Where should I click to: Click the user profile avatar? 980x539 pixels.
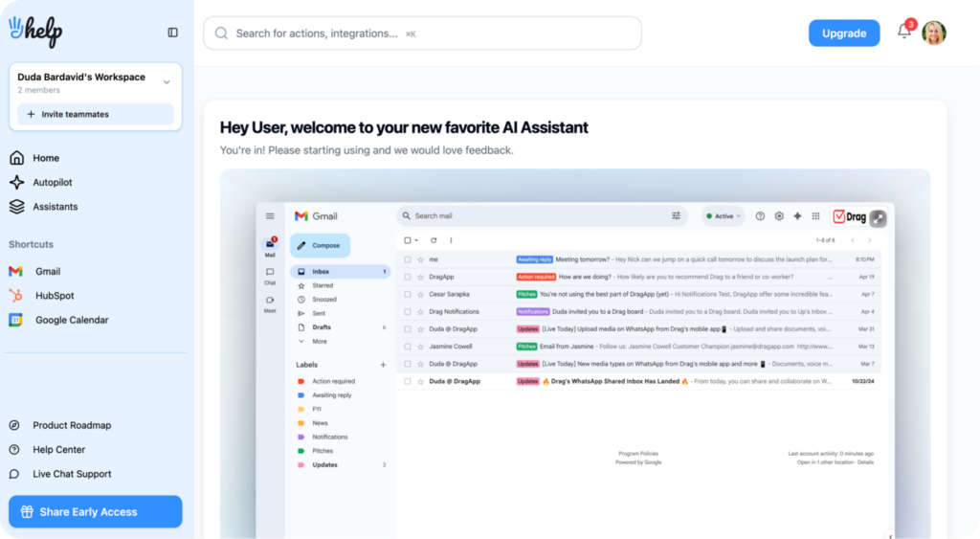click(x=934, y=34)
